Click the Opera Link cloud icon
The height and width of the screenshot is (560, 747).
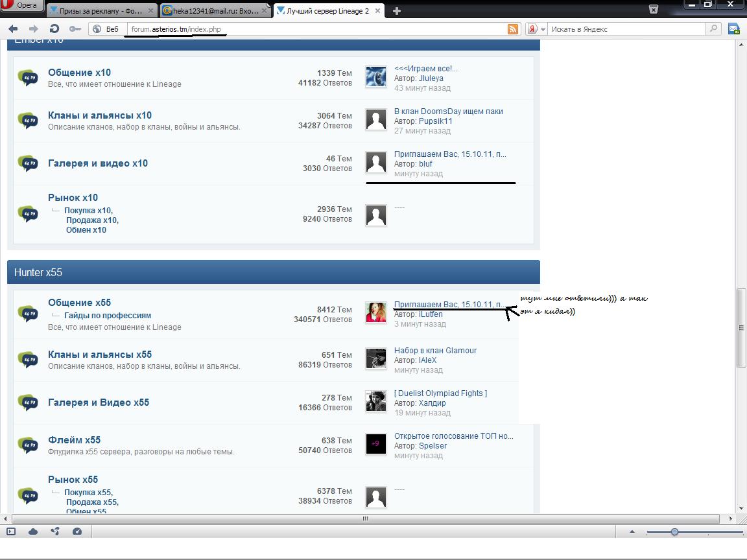33,531
